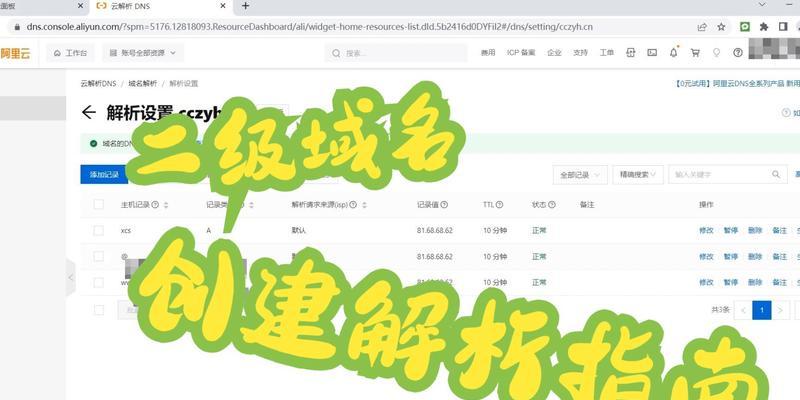Close the 云解析 DNS browser tab
Screen dimensions: 800x400
tap(223, 6)
